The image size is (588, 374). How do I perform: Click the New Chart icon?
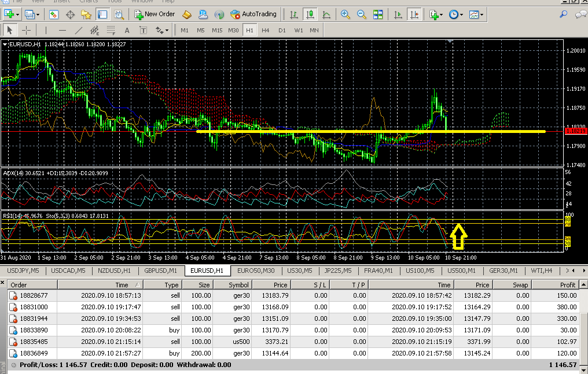click(8, 14)
